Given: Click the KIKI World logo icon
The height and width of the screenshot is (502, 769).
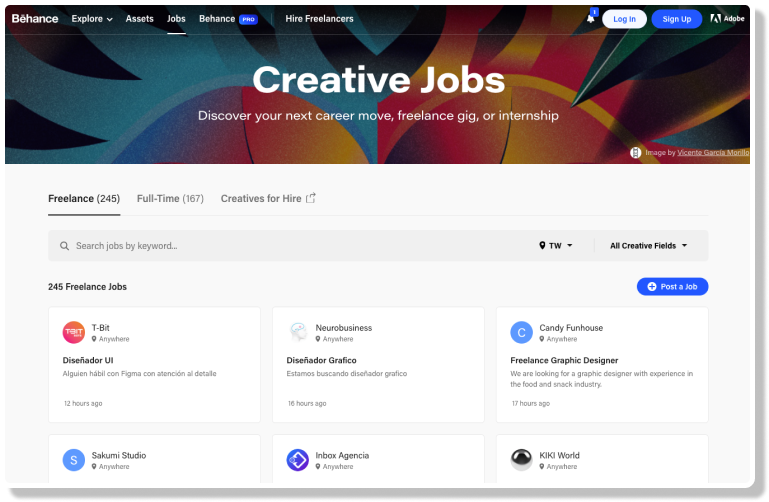Looking at the screenshot, I should 521,460.
